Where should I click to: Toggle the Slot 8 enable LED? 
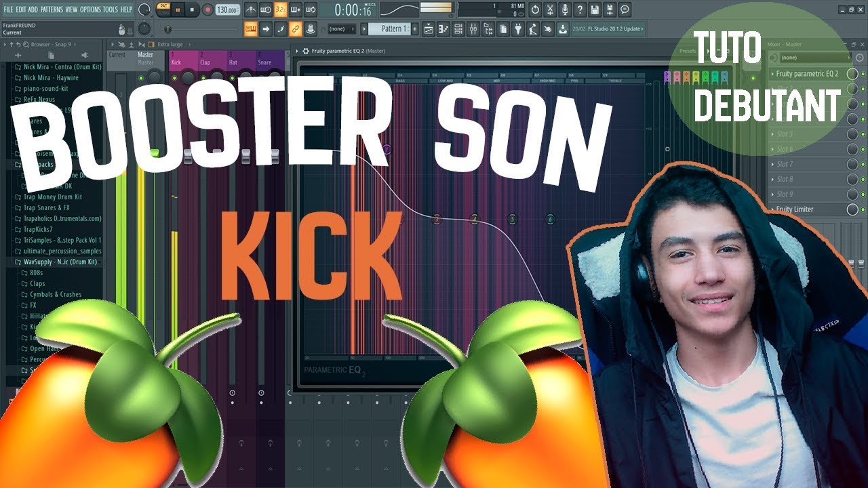863,179
